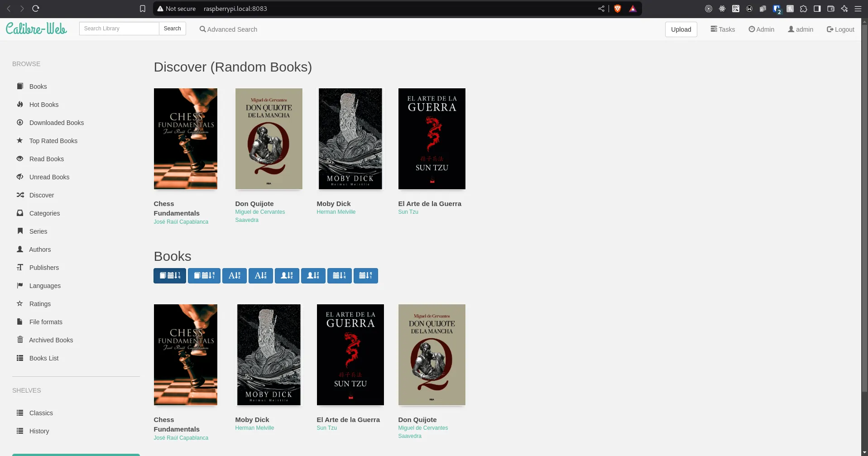Open Advanced Search

pos(228,29)
